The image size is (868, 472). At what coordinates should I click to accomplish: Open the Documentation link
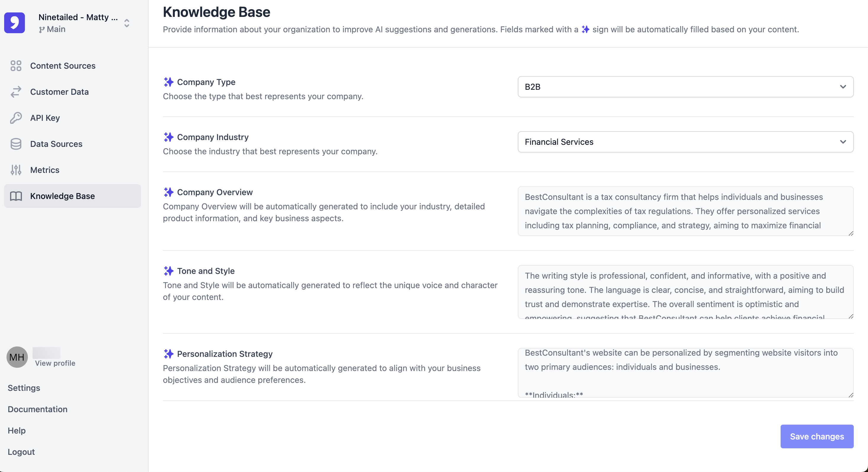[37, 409]
